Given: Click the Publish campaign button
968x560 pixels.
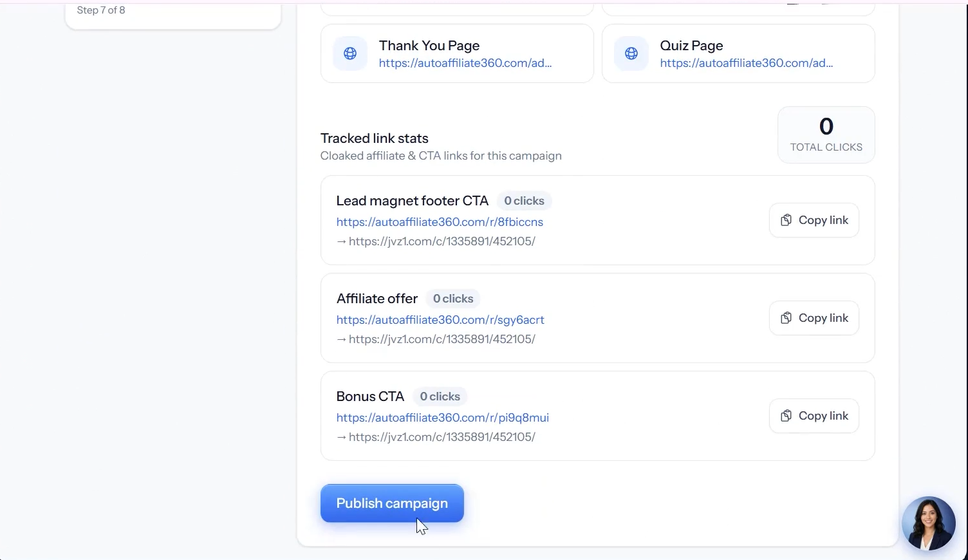Looking at the screenshot, I should tap(392, 503).
